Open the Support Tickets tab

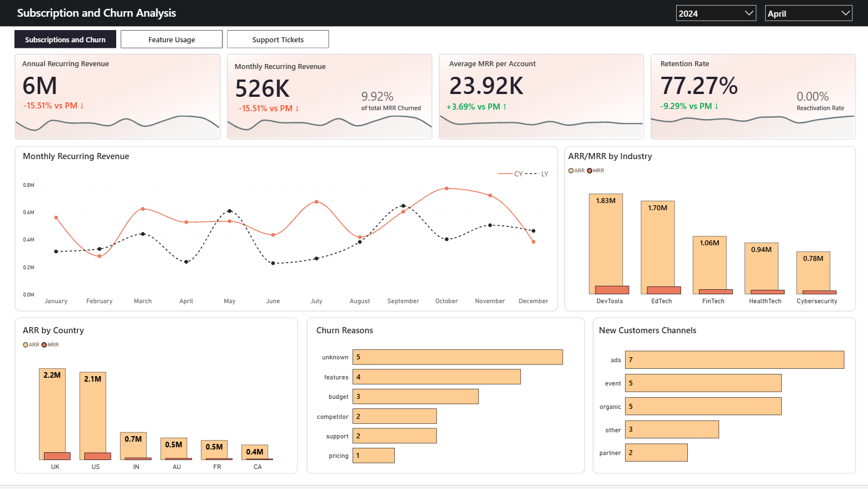(x=278, y=39)
